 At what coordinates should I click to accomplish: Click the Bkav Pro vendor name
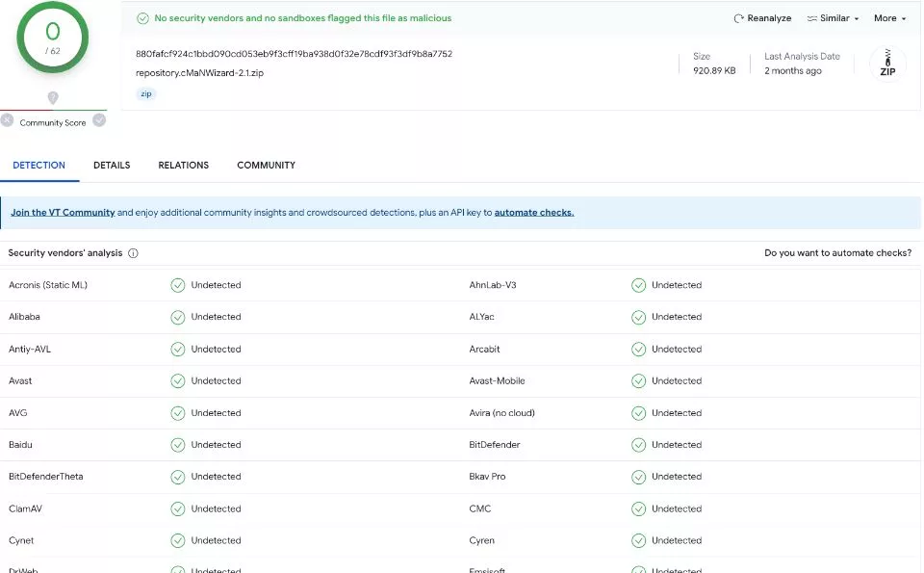[487, 477]
